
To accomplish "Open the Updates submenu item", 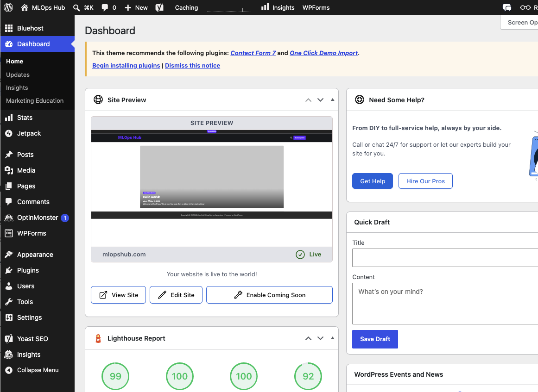I will (18, 75).
